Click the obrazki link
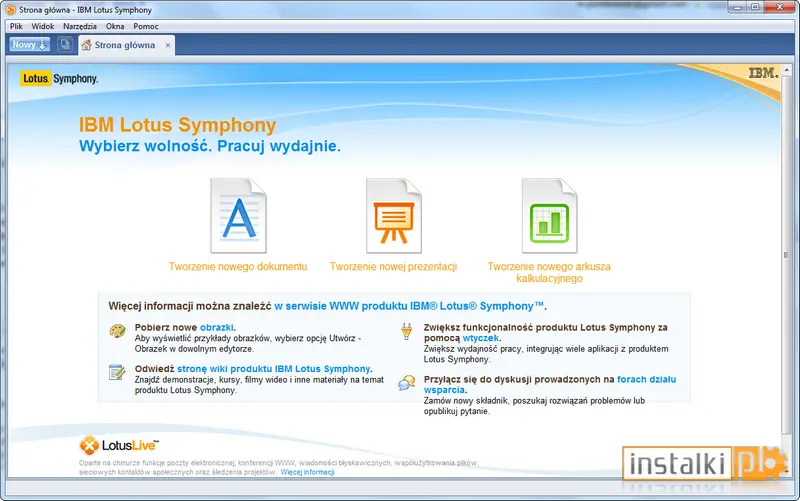 point(216,328)
